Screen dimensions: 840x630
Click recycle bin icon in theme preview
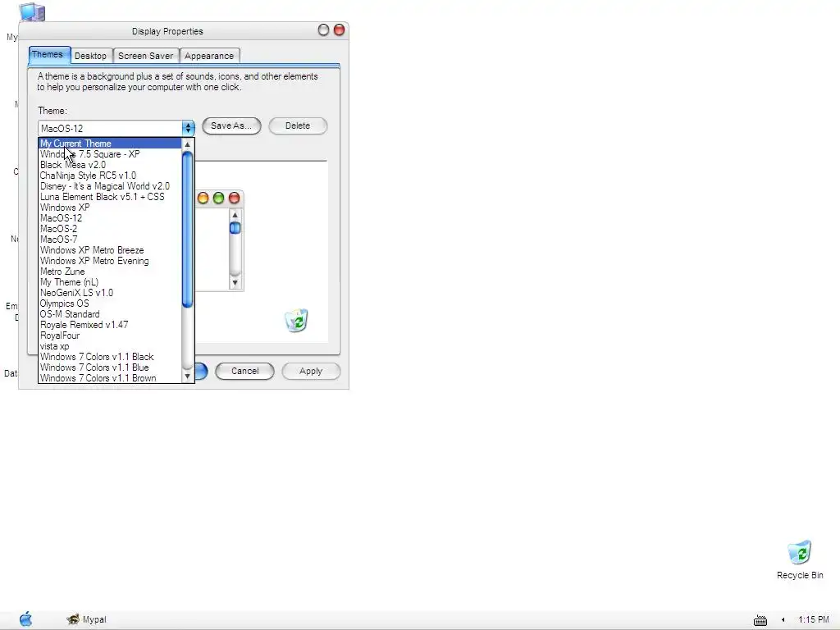(x=297, y=321)
